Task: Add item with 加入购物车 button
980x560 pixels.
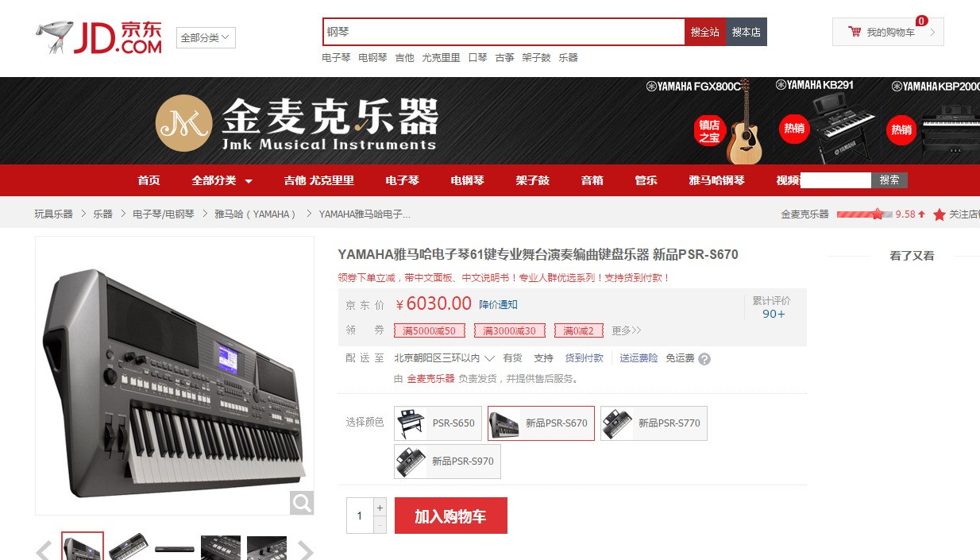Action: 450,516
